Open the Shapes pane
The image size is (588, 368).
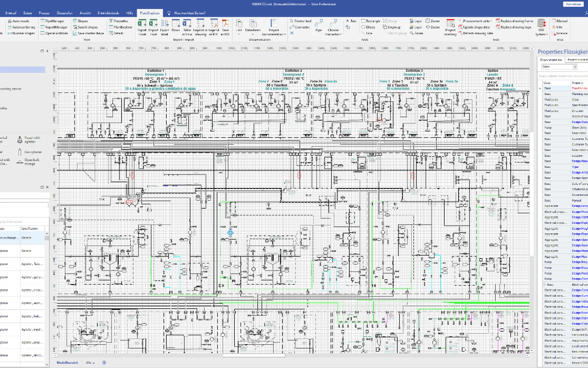pos(80,21)
